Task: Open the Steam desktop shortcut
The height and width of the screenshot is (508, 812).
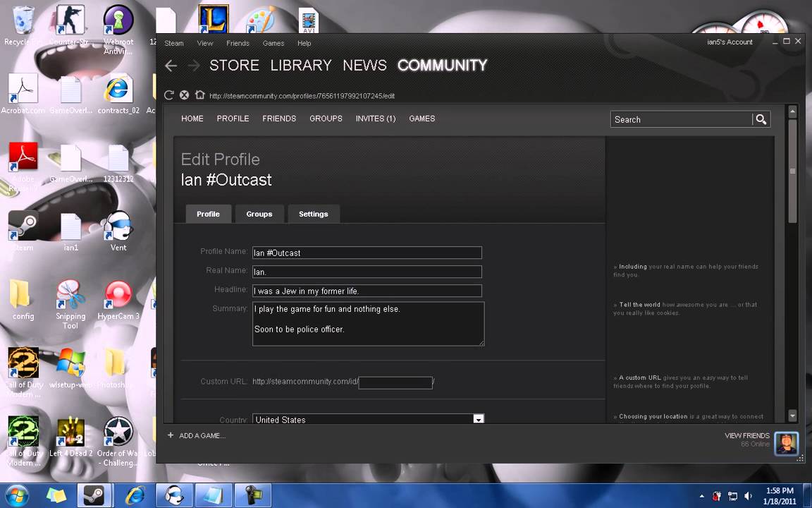Action: 23,231
